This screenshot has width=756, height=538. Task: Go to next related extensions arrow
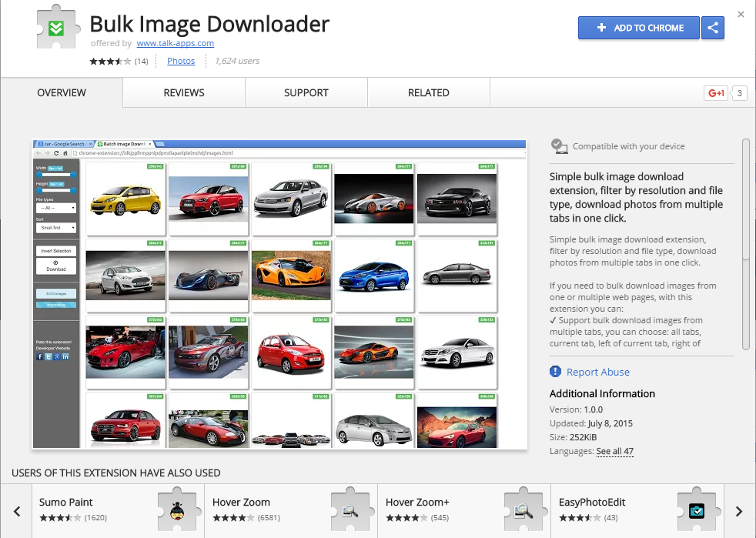tap(738, 512)
